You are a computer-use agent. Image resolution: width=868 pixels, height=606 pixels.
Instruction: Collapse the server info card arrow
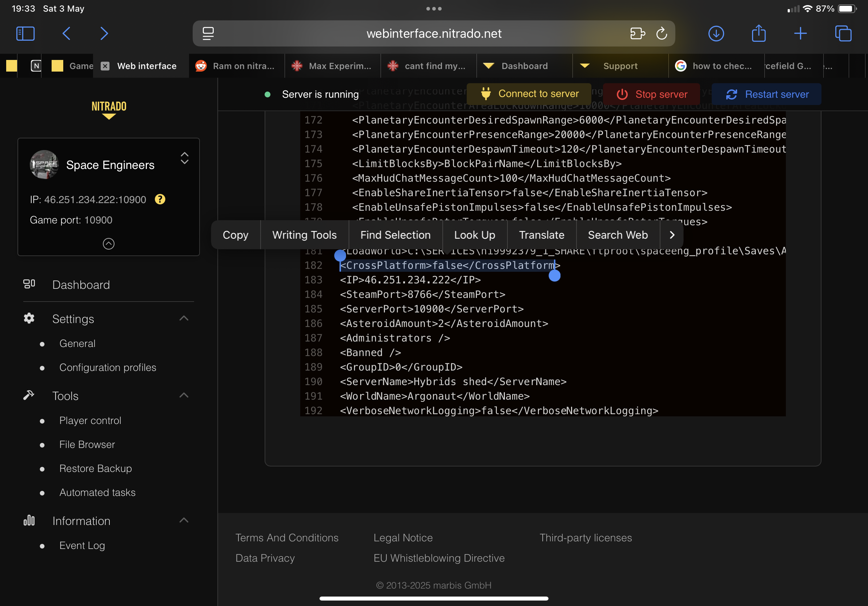pyautogui.click(x=108, y=244)
